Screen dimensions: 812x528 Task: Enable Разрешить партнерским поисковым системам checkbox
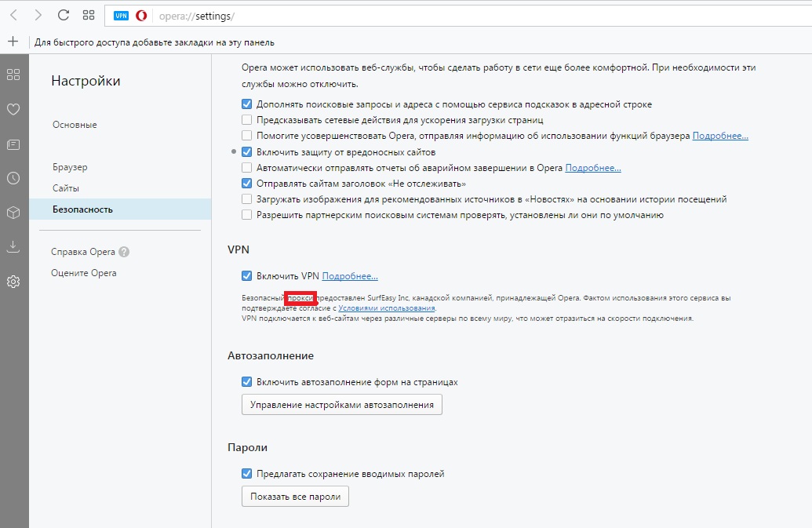tap(247, 215)
